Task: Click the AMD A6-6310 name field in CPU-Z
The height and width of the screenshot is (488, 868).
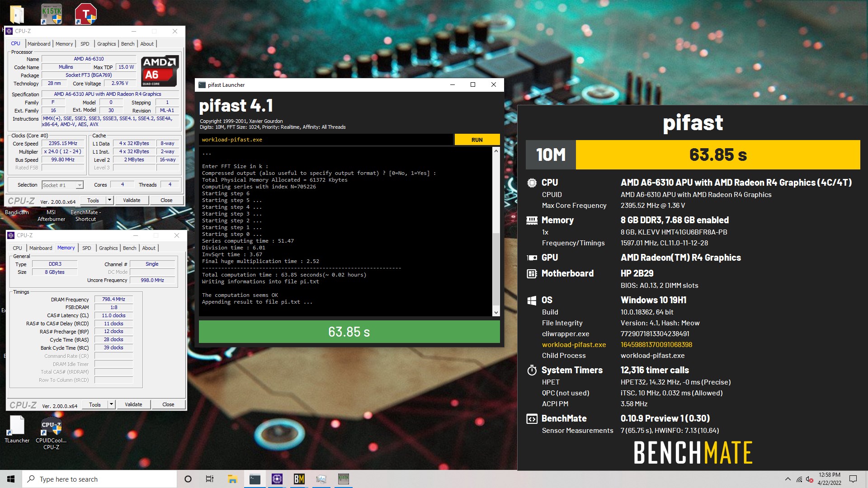Action: point(89,59)
